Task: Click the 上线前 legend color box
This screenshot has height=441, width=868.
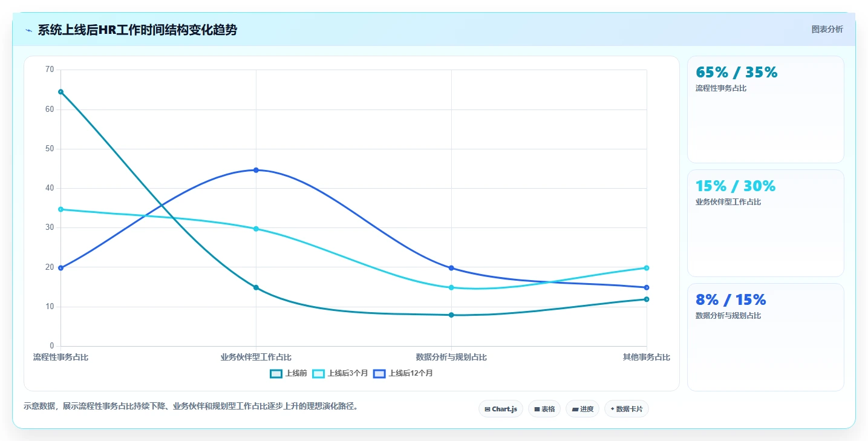Action: click(276, 373)
